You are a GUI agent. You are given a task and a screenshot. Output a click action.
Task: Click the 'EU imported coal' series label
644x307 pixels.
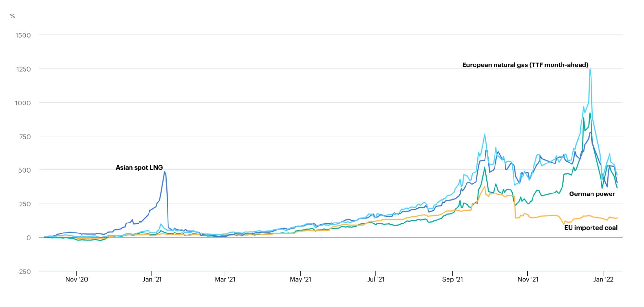(x=591, y=228)
